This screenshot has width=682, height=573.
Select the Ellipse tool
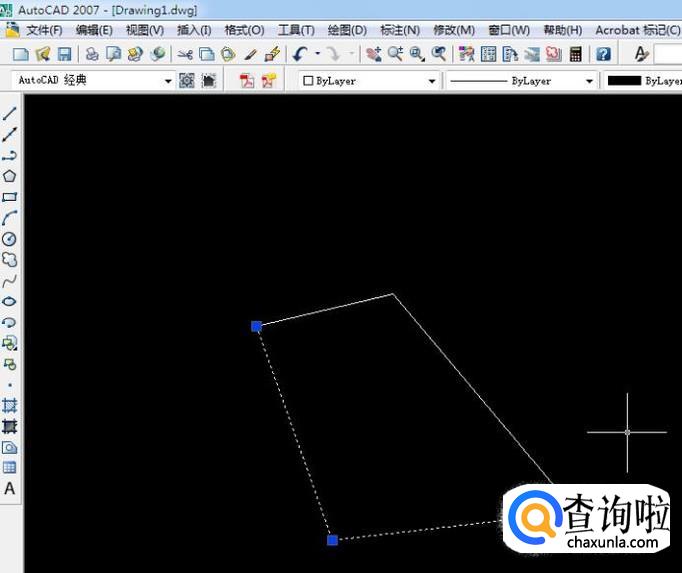(x=10, y=301)
